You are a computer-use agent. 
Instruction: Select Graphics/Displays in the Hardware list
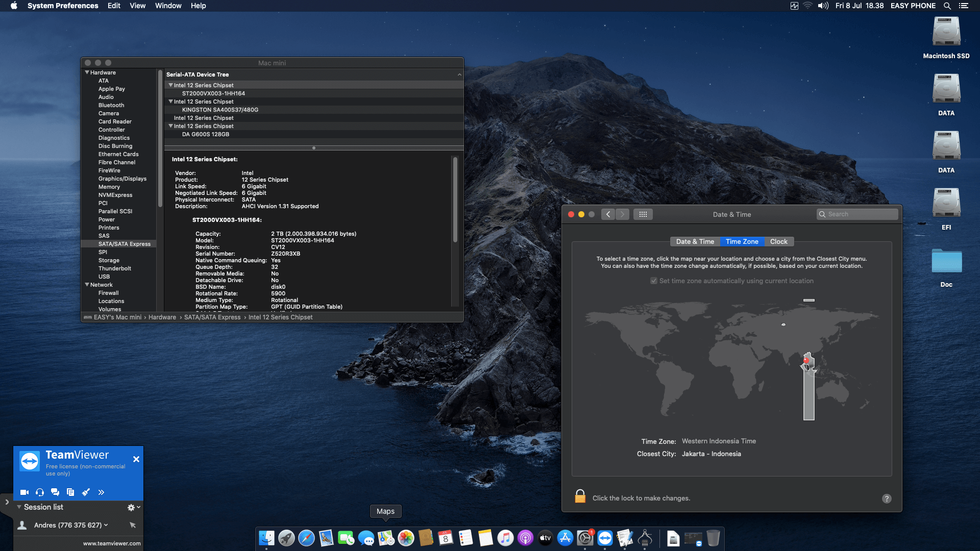coord(122,179)
